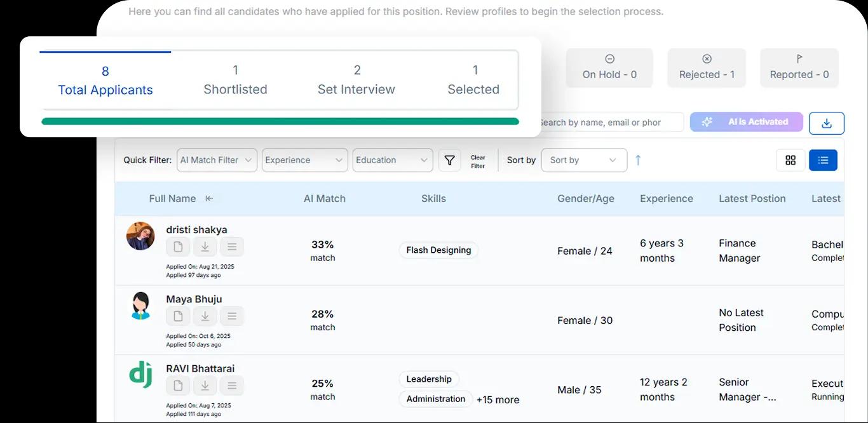Viewport: 868px width, 423px height.
Task: Pin the Full Name column using pin icon
Action: click(x=210, y=198)
